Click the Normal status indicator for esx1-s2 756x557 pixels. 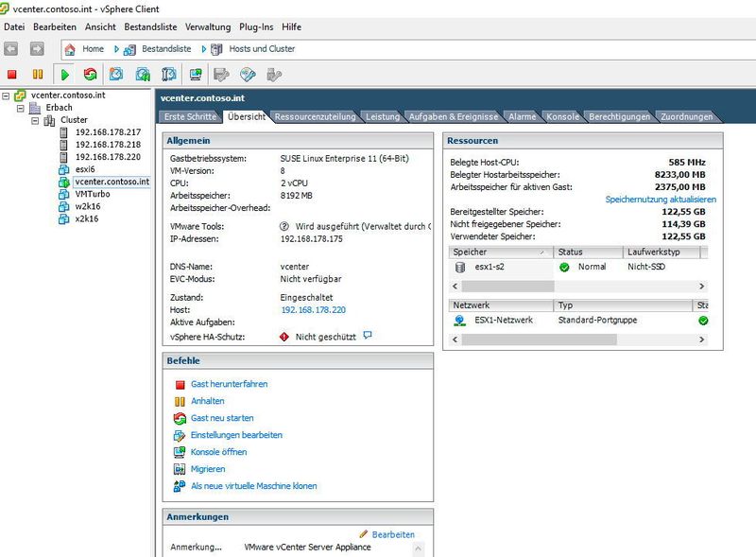pos(564,268)
